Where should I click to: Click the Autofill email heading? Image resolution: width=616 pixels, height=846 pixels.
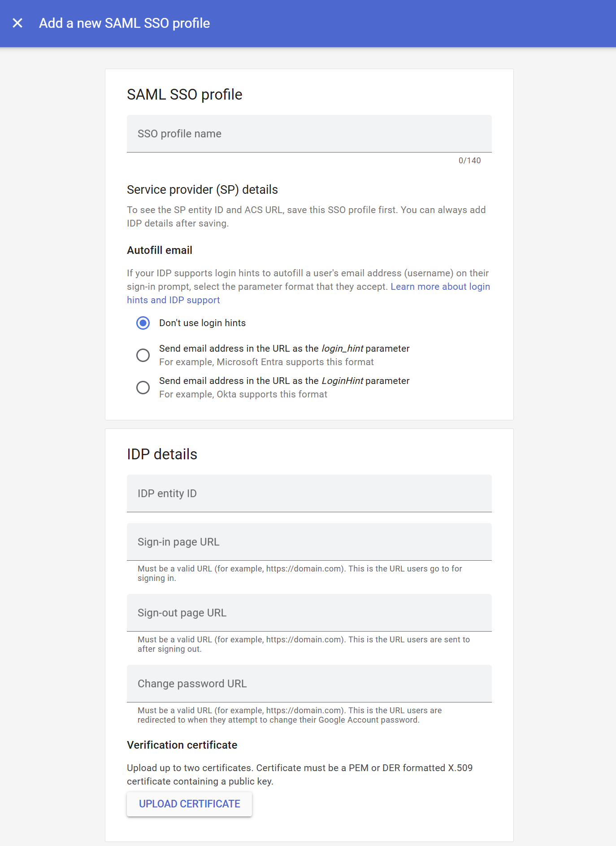(160, 250)
